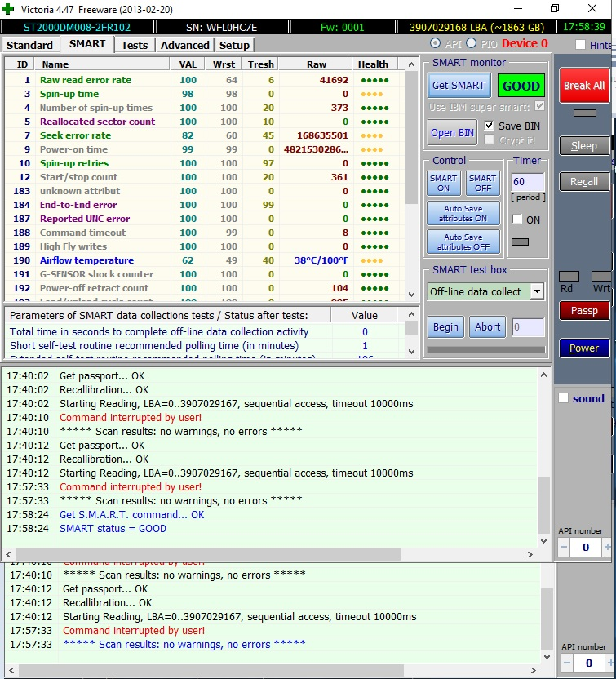
Task: Put the drive to Sleep
Action: pyautogui.click(x=584, y=146)
